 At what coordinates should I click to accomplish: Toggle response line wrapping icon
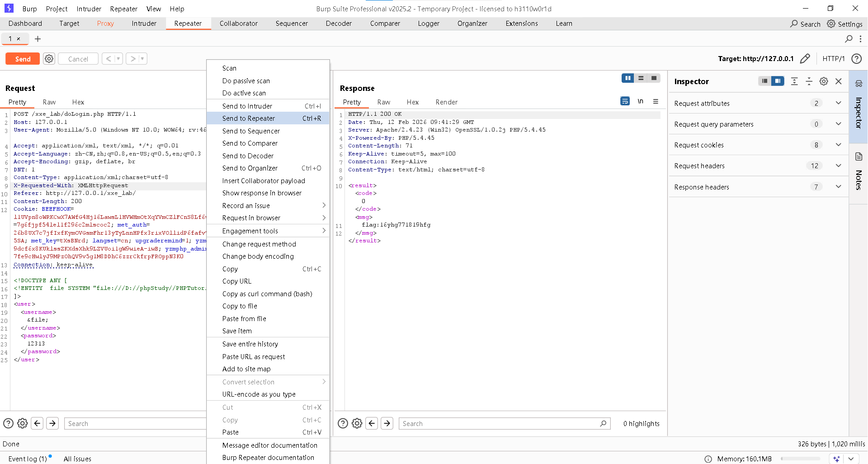[x=625, y=101]
